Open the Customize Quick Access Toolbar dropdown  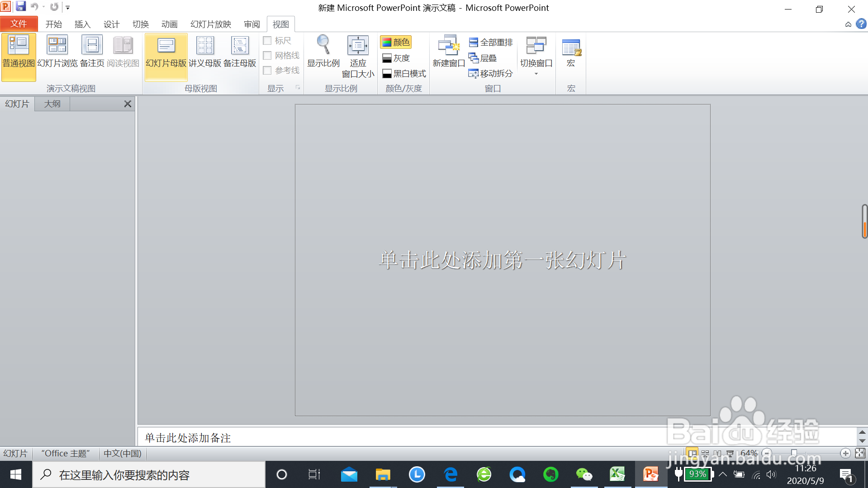pos(68,7)
